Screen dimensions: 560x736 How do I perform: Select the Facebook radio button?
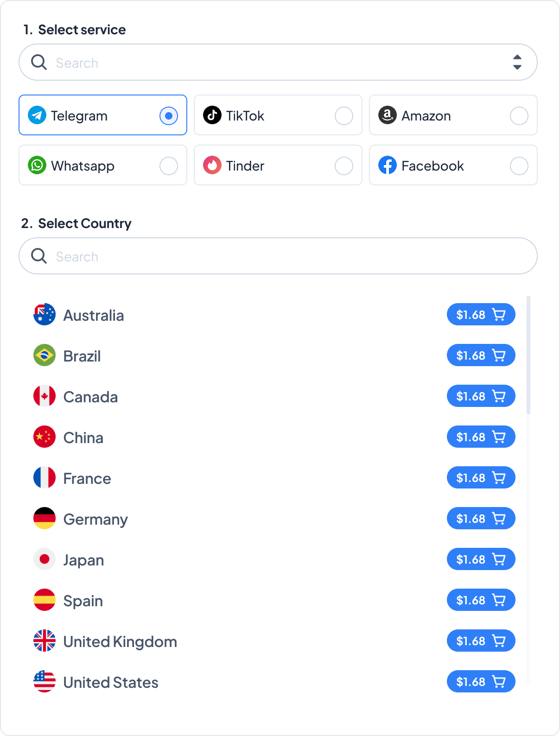[519, 165]
